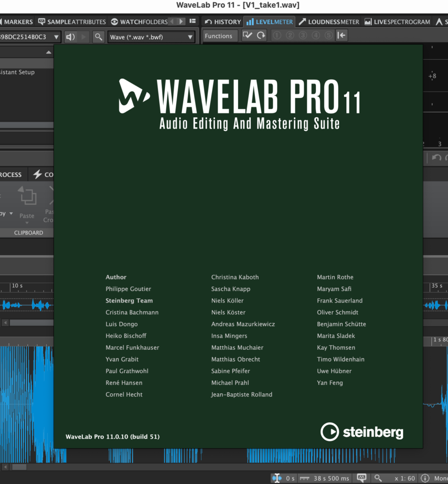Click the name Yan Feng

pos(330,383)
